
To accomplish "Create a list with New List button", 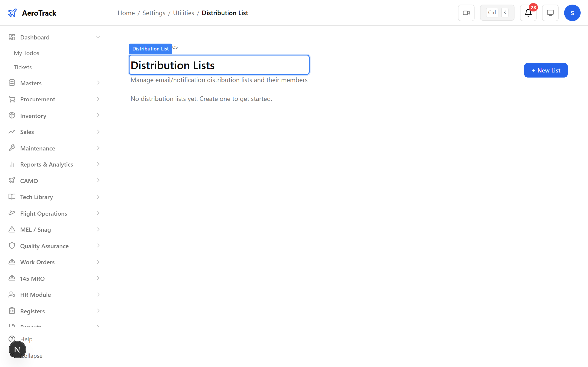I will (546, 70).
